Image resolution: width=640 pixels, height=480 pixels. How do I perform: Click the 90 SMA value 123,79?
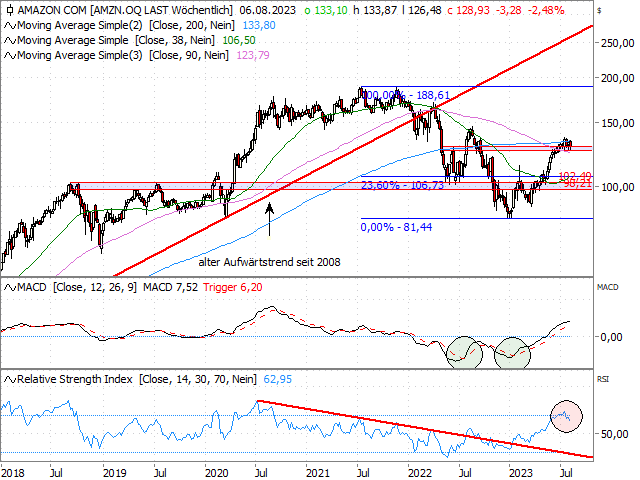[x=253, y=55]
